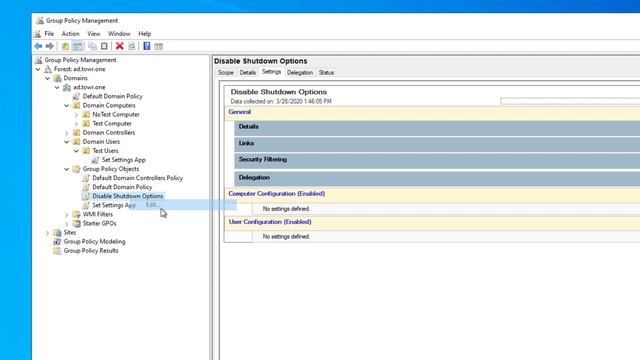
Task: Toggle the Show/Hide Action Pane icon
Action: (159, 46)
